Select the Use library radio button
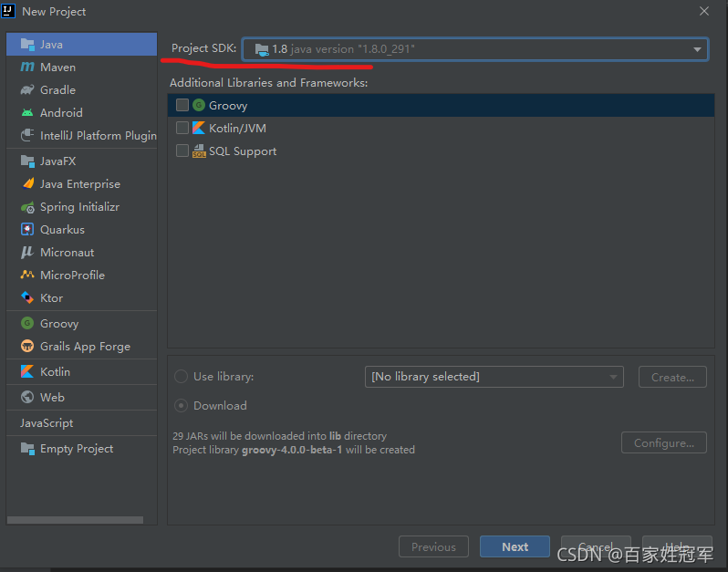Image resolution: width=728 pixels, height=572 pixels. (181, 377)
